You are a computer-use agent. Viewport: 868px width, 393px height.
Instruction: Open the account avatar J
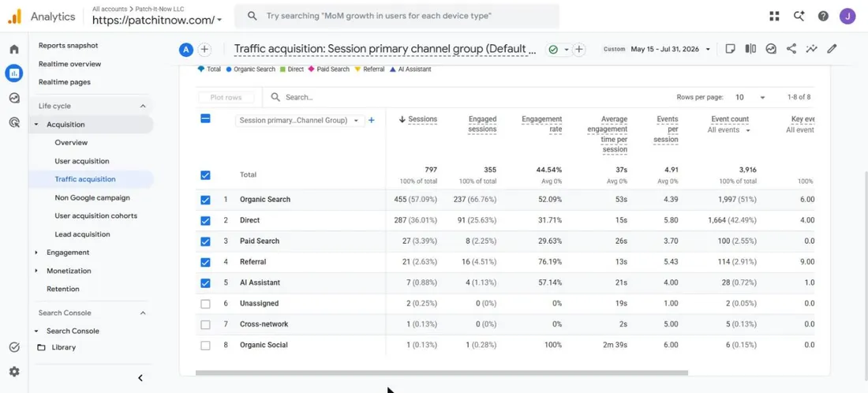click(847, 16)
